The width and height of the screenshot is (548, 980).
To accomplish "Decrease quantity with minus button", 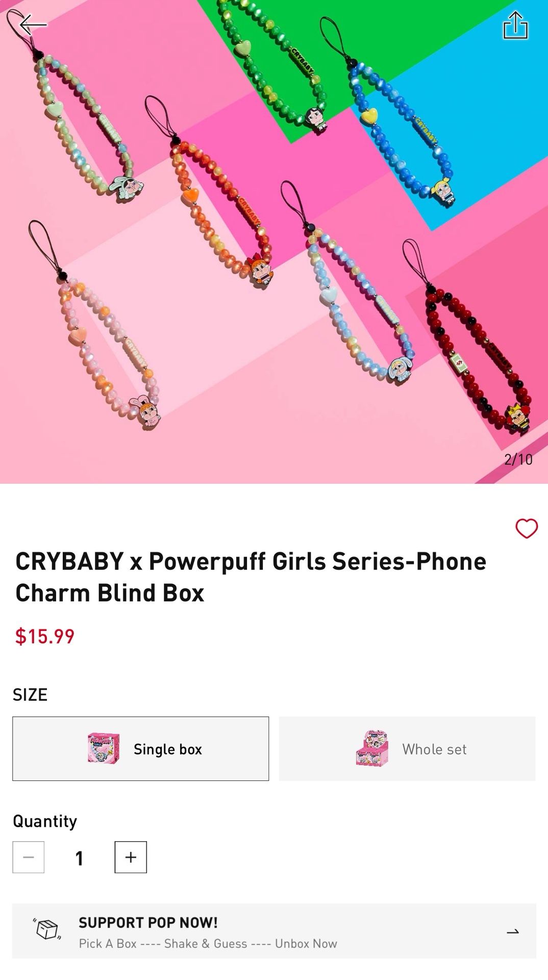I will click(29, 857).
